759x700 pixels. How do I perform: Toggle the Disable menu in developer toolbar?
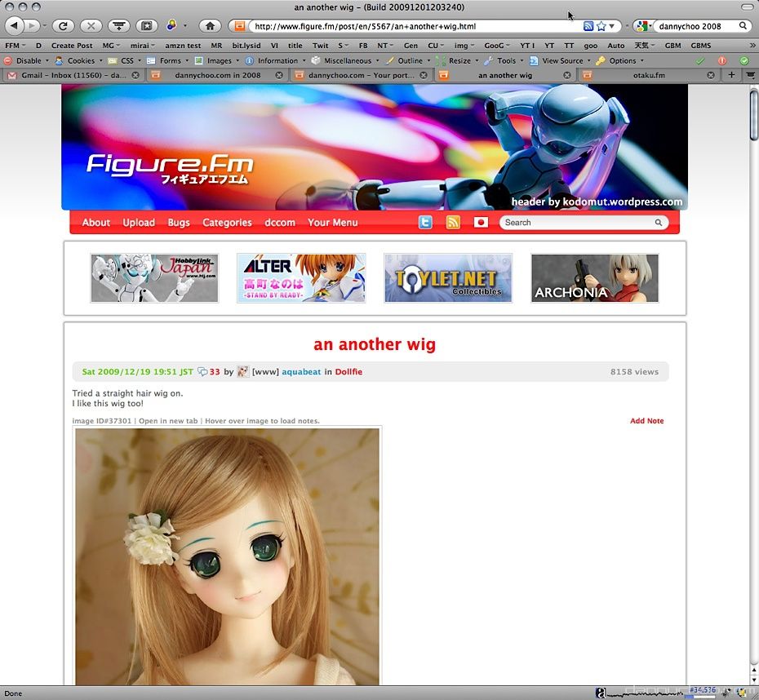coord(27,60)
